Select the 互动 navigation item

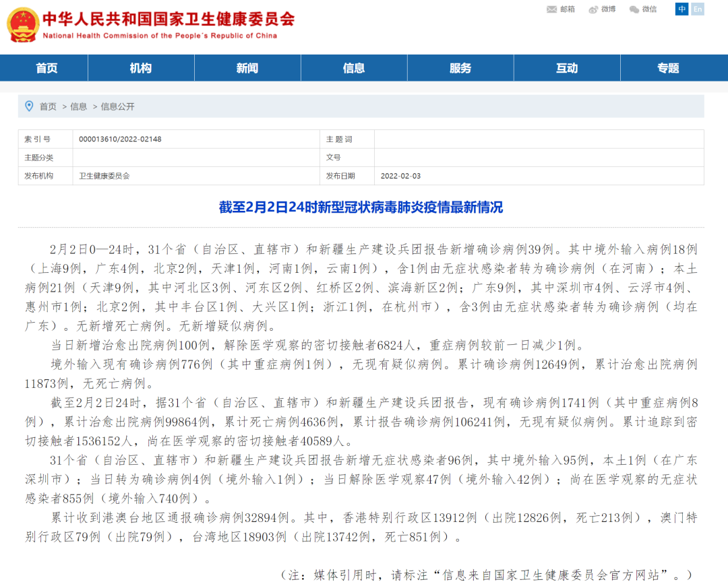[567, 68]
